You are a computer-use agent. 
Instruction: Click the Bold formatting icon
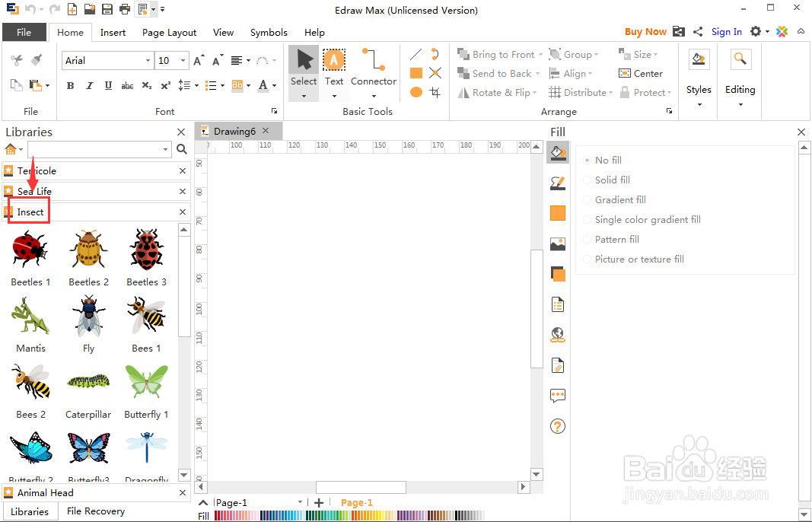click(x=71, y=86)
